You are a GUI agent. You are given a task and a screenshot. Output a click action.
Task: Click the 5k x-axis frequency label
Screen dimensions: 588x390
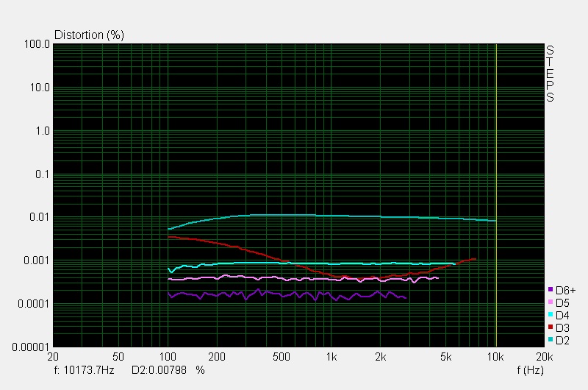pyautogui.click(x=445, y=357)
